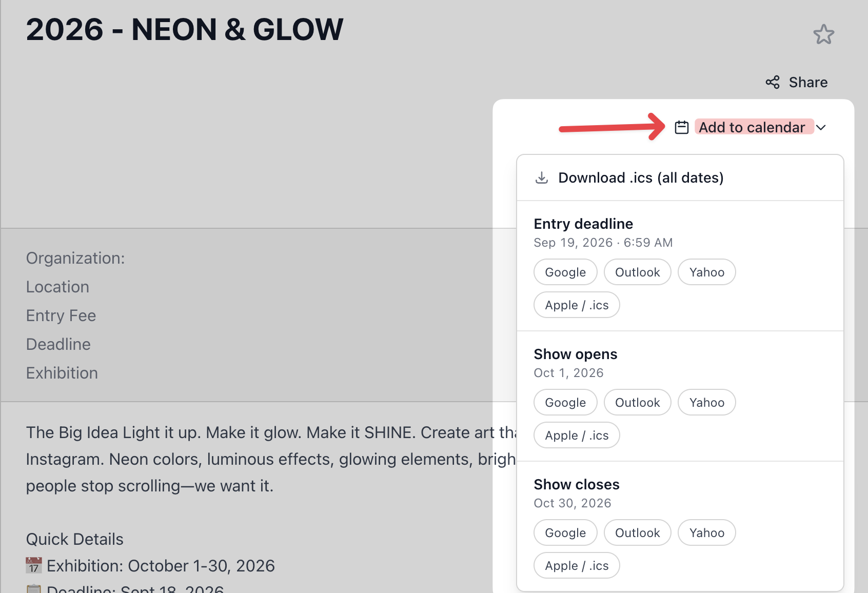868x593 pixels.
Task: Add Show closes to Yahoo calendar
Action: pyautogui.click(x=707, y=532)
